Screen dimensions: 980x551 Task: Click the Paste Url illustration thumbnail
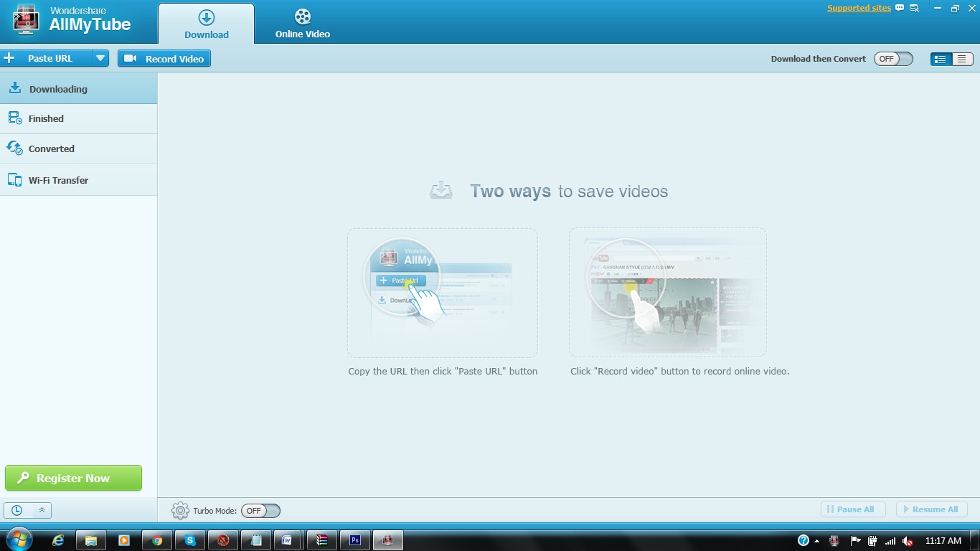coord(443,293)
